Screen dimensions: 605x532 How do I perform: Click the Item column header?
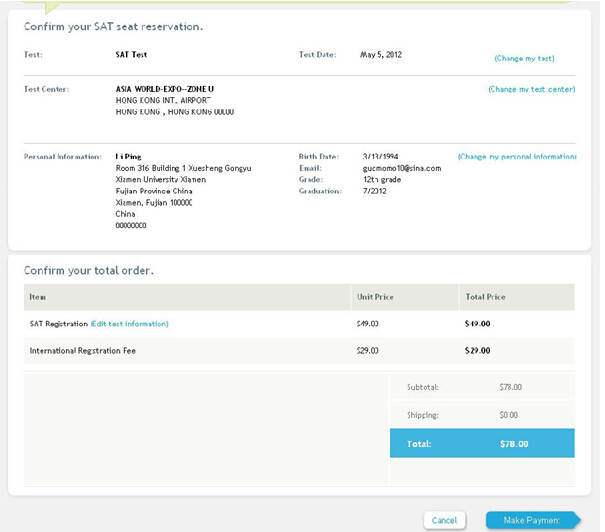tap(38, 297)
